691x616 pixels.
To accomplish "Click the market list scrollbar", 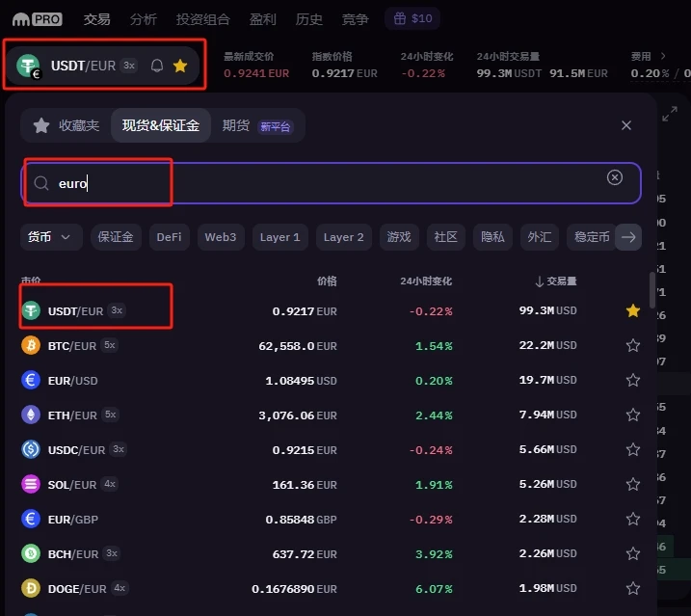I will point(652,290).
